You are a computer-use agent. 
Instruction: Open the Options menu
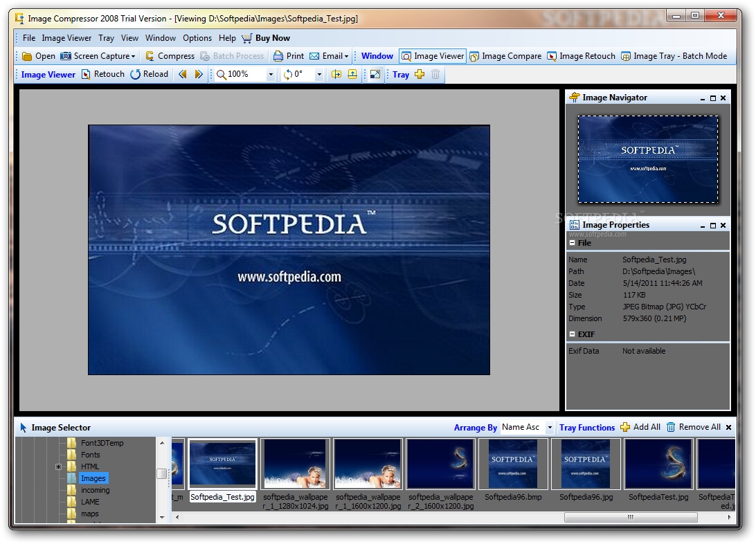197,38
